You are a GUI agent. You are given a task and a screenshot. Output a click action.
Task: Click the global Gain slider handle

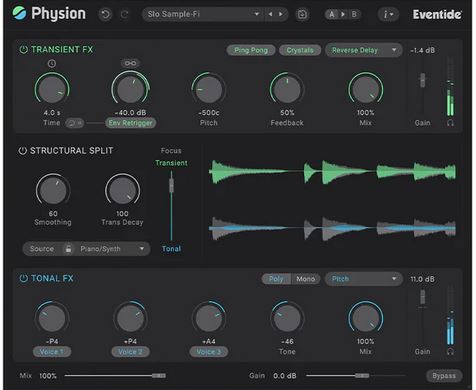[x=362, y=376]
